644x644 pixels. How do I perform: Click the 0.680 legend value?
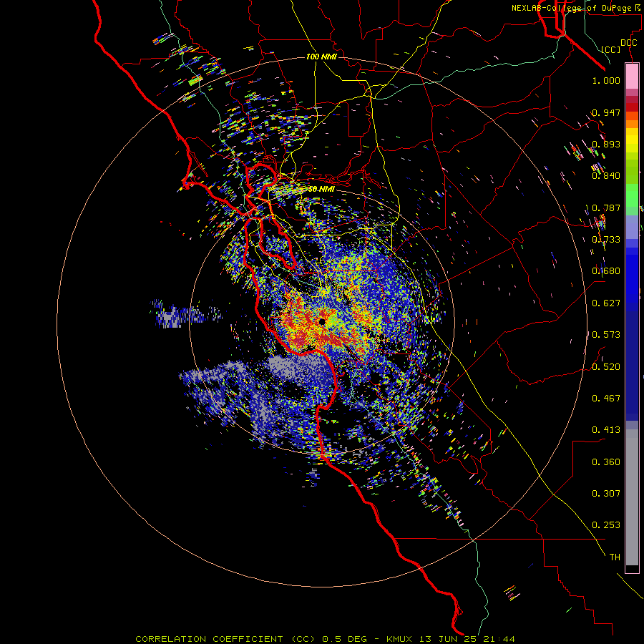pyautogui.click(x=606, y=271)
